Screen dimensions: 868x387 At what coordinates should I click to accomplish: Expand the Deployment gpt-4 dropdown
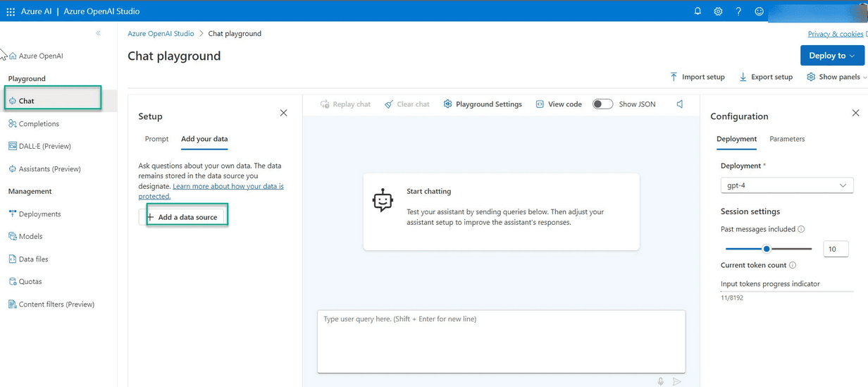(x=786, y=185)
